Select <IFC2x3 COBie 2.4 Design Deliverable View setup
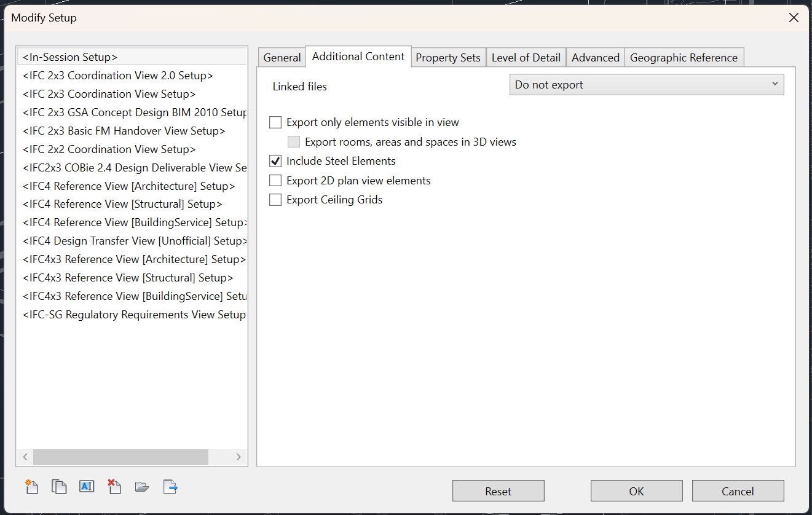Viewport: 812px width, 515px height. click(132, 168)
